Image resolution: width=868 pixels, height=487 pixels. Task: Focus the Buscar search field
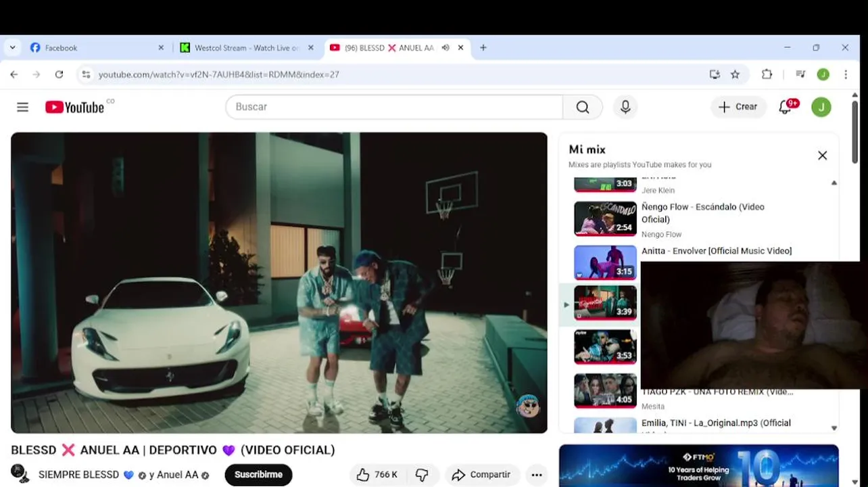[x=394, y=107]
